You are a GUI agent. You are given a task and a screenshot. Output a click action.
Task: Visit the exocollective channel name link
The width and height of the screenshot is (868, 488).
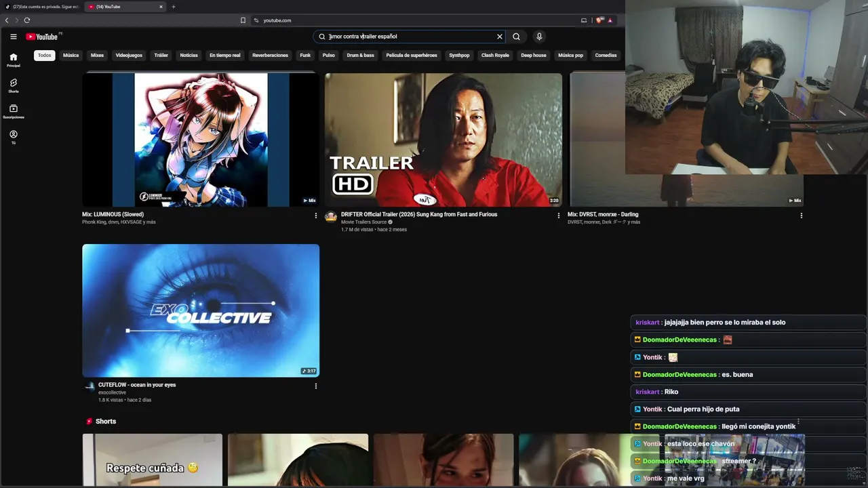pos(112,392)
